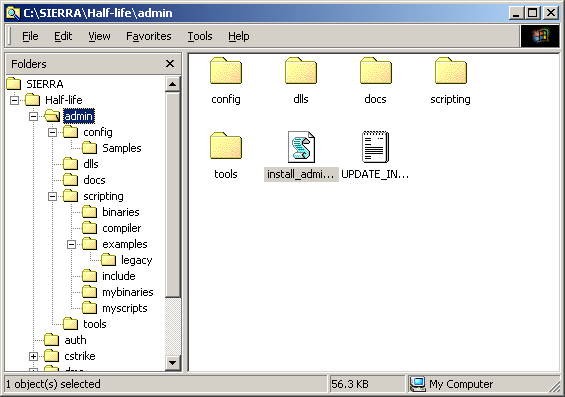Select tools label in the folder tree
565x397 pixels.
[95, 324]
